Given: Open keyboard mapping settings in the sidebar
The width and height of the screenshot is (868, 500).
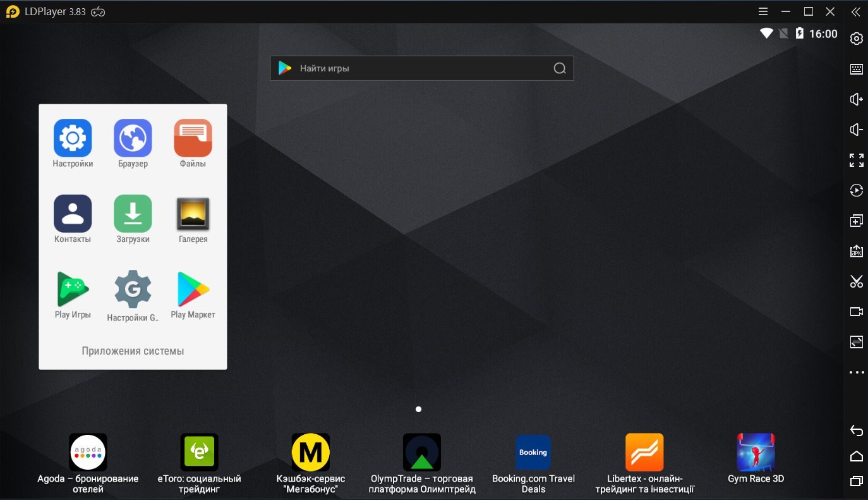Looking at the screenshot, I should coord(856,69).
